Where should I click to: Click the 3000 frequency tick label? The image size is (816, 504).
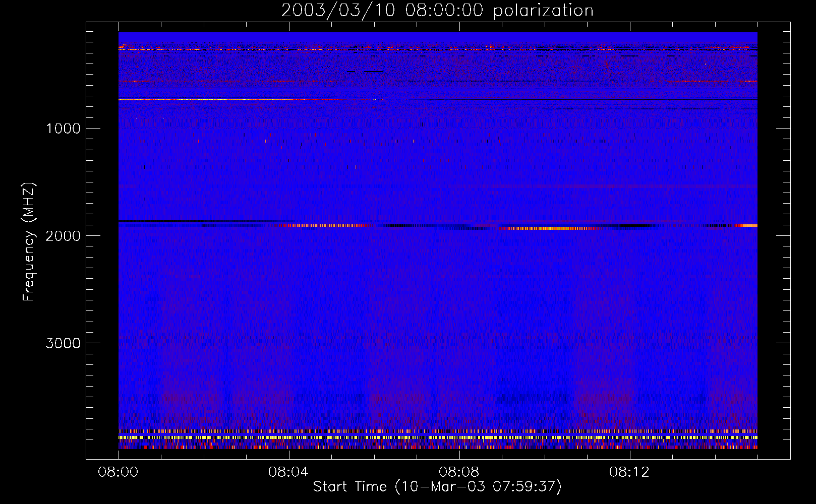[63, 343]
